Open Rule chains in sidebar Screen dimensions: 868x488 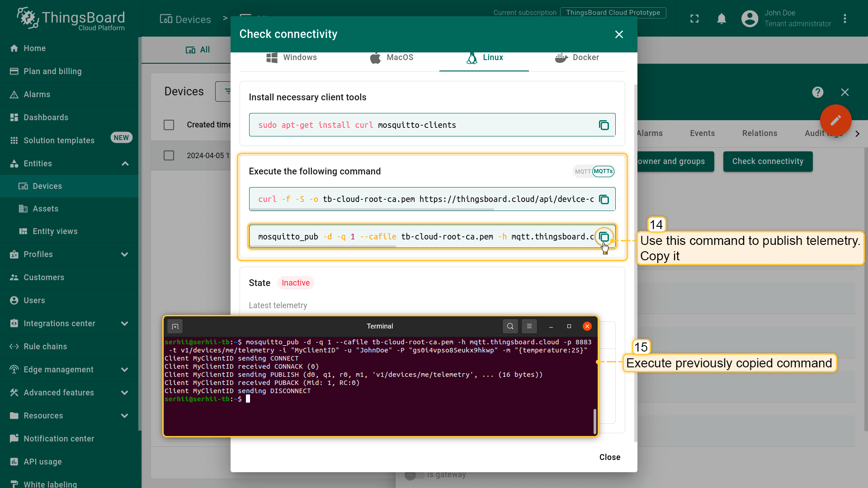pyautogui.click(x=45, y=347)
